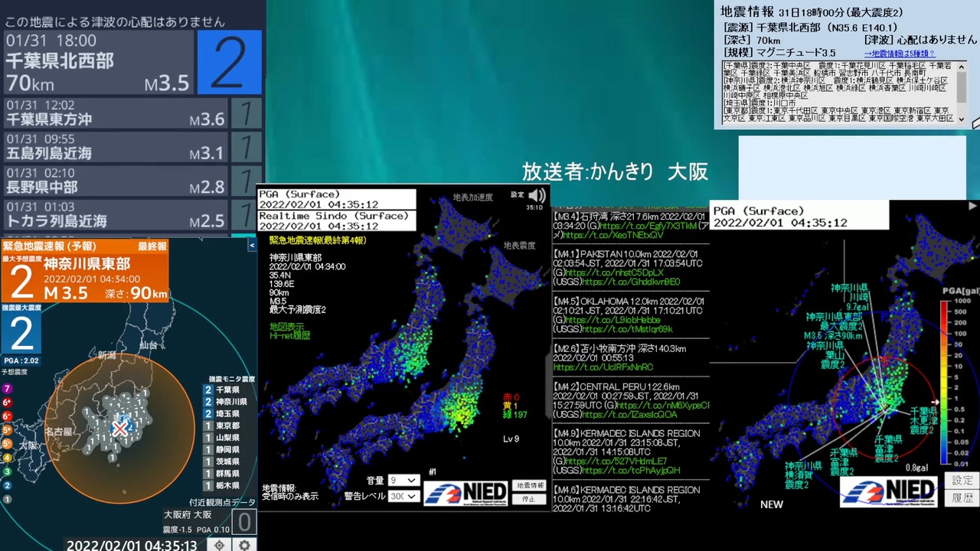The width and height of the screenshot is (980, 551).
Task: Toggle the 地表震度 map label
Action: tap(519, 246)
